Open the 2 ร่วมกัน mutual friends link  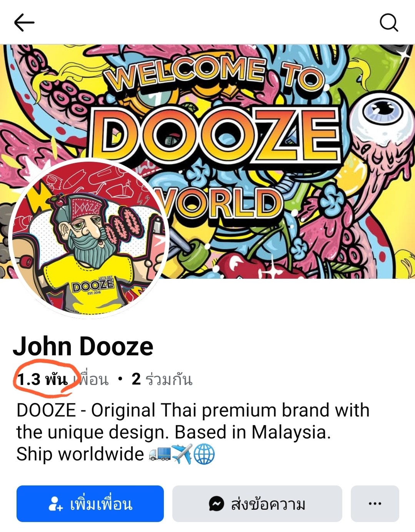tap(162, 379)
